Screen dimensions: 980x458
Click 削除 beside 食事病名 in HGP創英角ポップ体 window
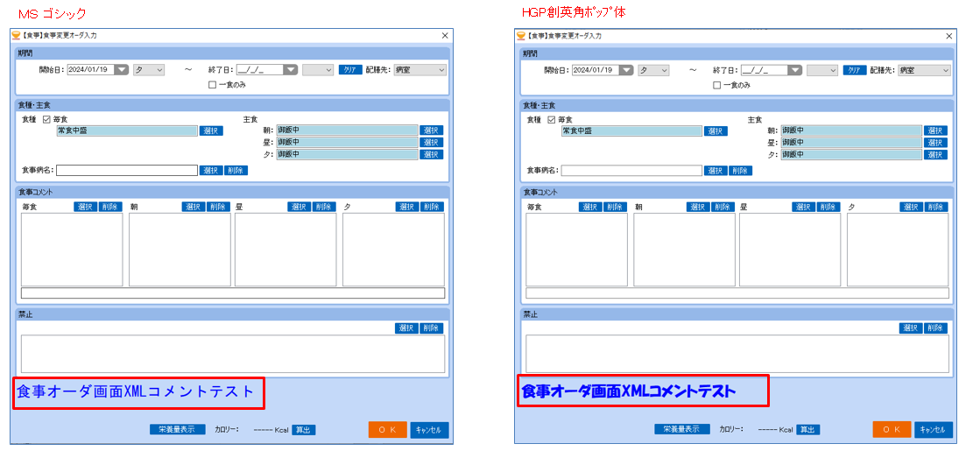[x=741, y=170]
